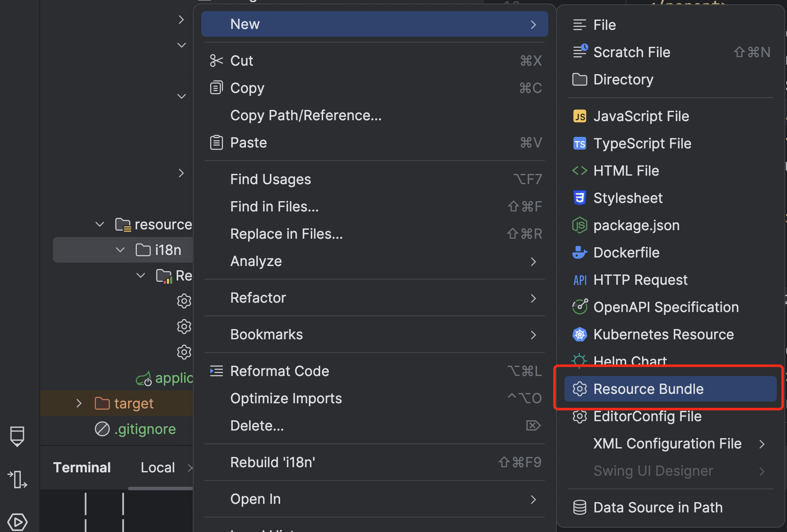The width and height of the screenshot is (787, 532).
Task: Switch to the Local terminal tab
Action: 158,468
